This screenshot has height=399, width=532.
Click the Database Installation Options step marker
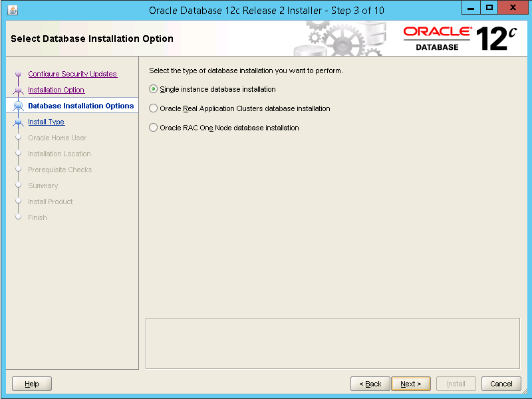point(18,106)
